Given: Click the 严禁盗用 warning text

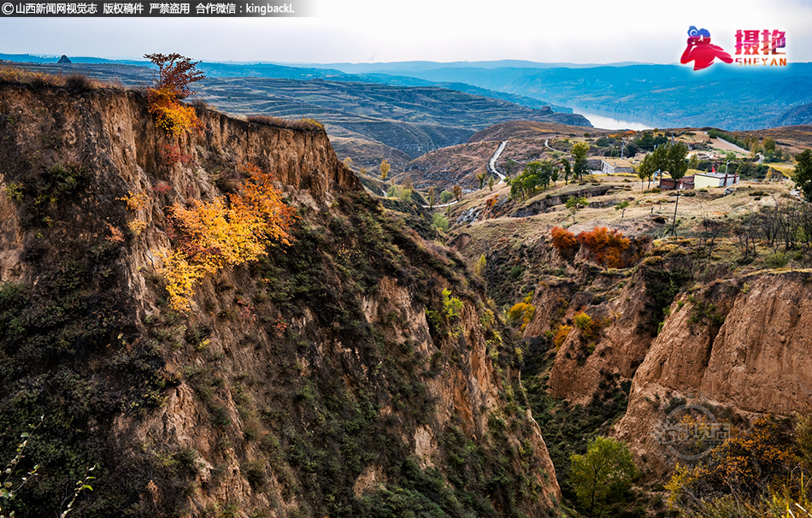Looking at the screenshot, I should click(169, 9).
